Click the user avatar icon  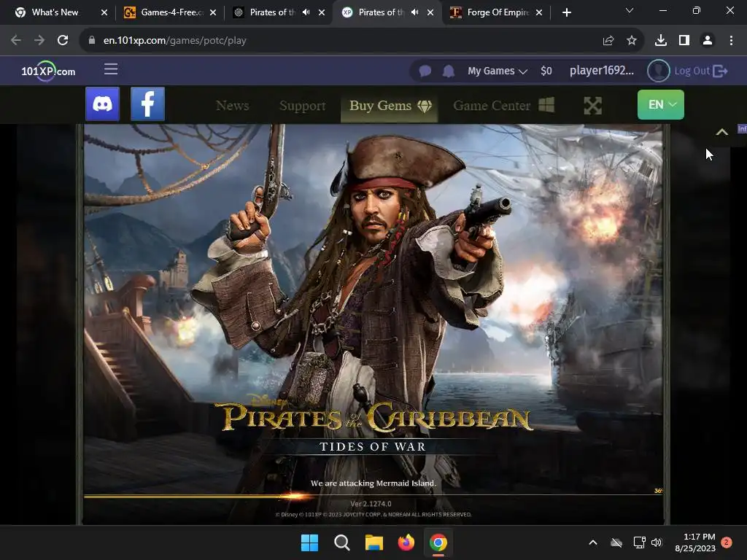coord(659,71)
